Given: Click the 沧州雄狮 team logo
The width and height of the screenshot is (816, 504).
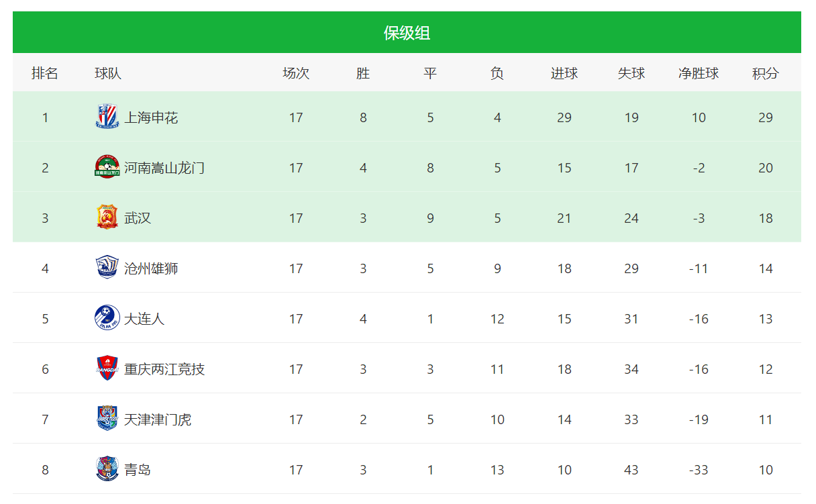Looking at the screenshot, I should (107, 268).
